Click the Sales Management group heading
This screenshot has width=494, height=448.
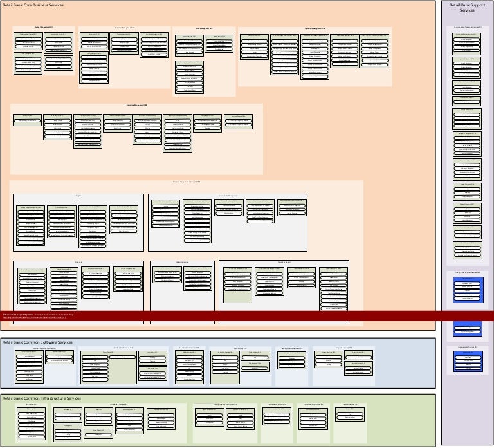204,28
